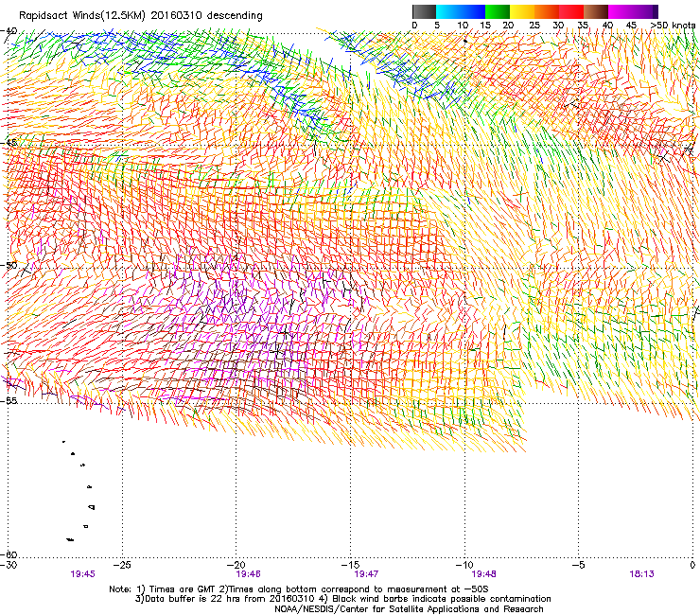Click the longitude label -15

tap(350, 565)
